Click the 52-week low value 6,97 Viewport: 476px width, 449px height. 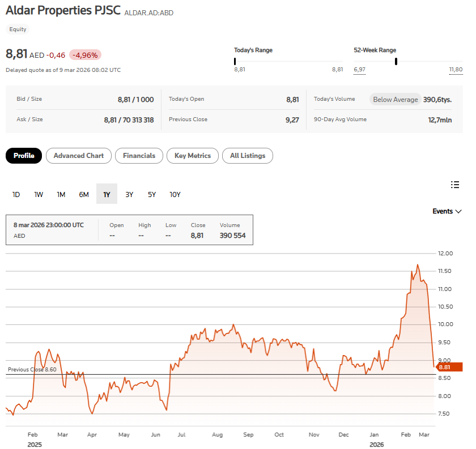click(359, 70)
